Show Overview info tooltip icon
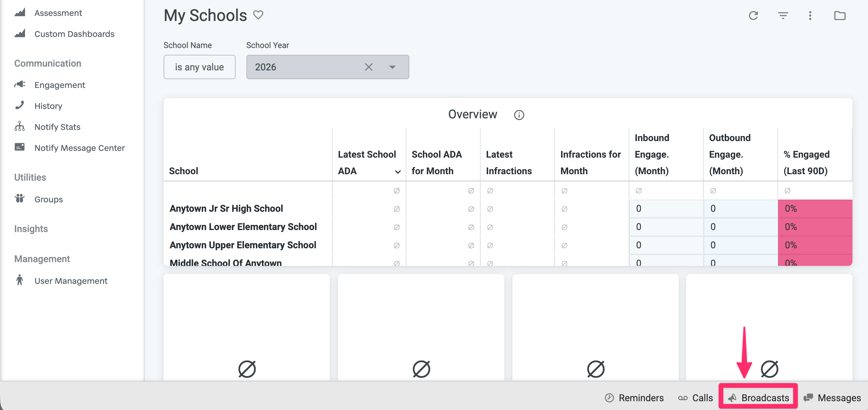This screenshot has height=410, width=868. pos(519,115)
